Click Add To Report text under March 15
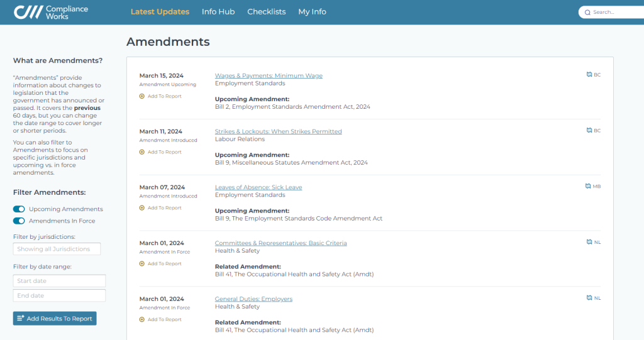644x340 pixels. [164, 96]
